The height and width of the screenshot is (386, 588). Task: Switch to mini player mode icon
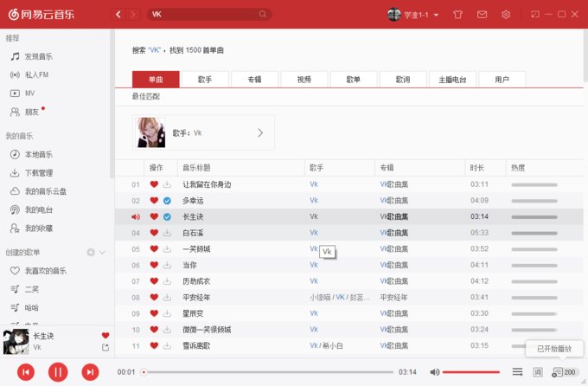pyautogui.click(x=535, y=14)
